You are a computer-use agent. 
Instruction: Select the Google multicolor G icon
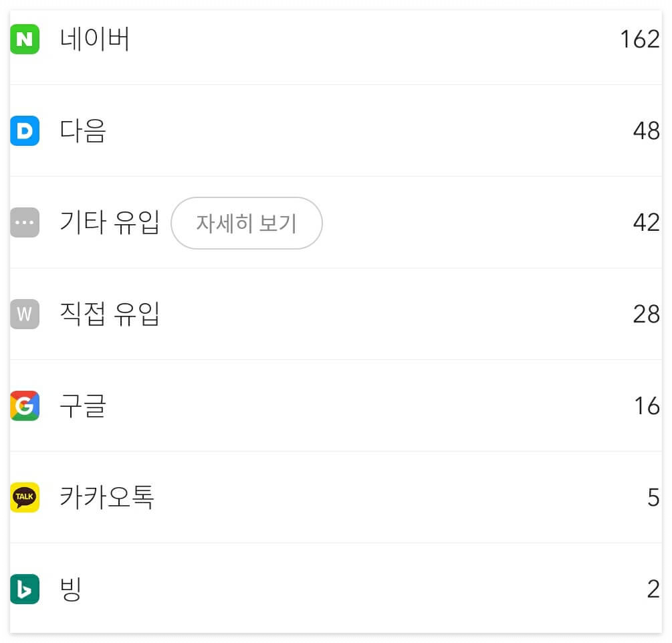click(x=25, y=405)
